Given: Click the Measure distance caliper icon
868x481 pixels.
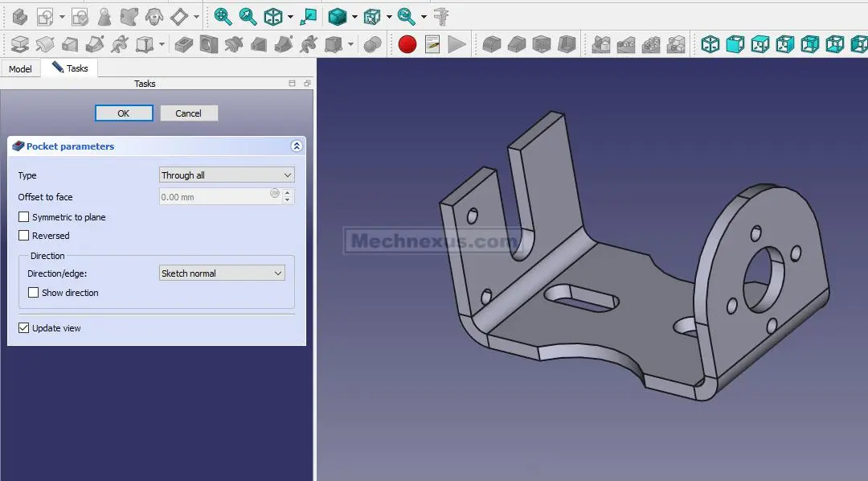Looking at the screenshot, I should pos(441,16).
